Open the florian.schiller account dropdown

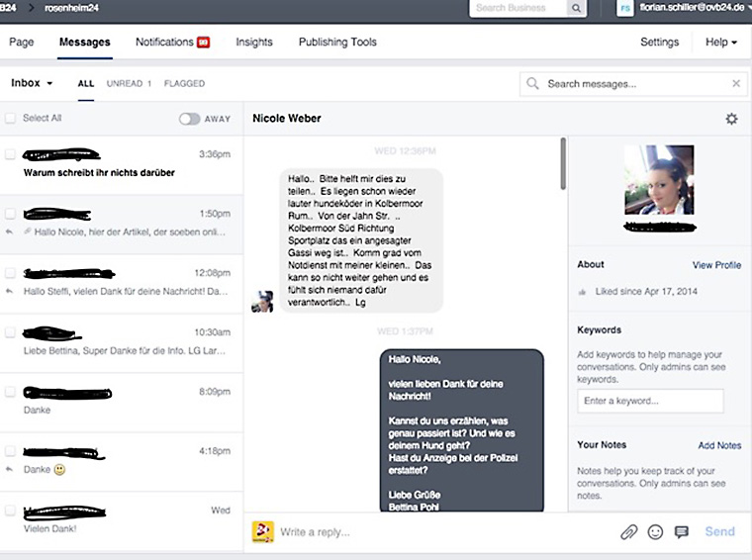[694, 8]
